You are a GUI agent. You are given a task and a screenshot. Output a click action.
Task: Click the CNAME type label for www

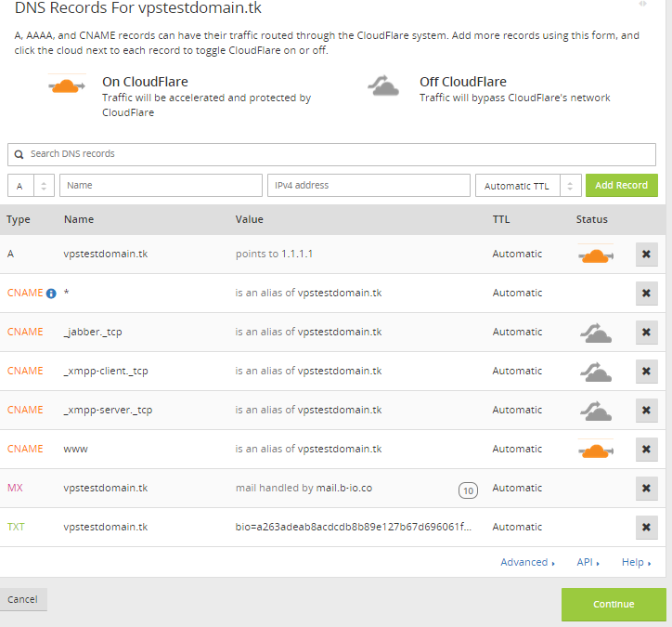click(x=25, y=449)
